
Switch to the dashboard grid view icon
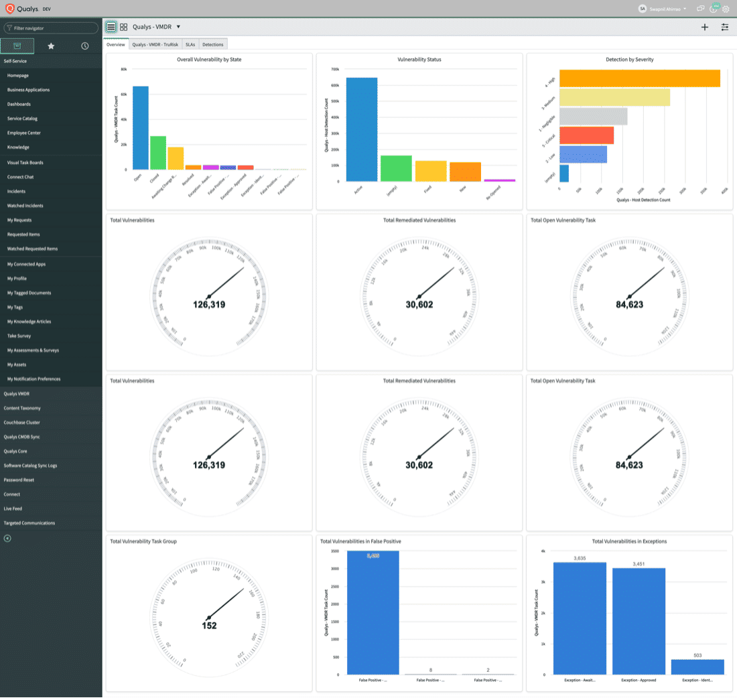[x=124, y=27]
